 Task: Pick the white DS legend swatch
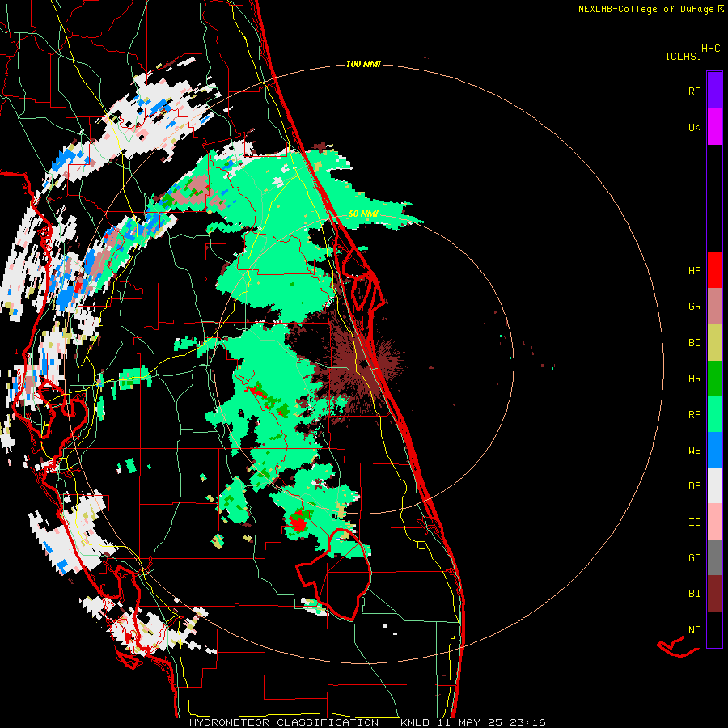pyautogui.click(x=714, y=485)
